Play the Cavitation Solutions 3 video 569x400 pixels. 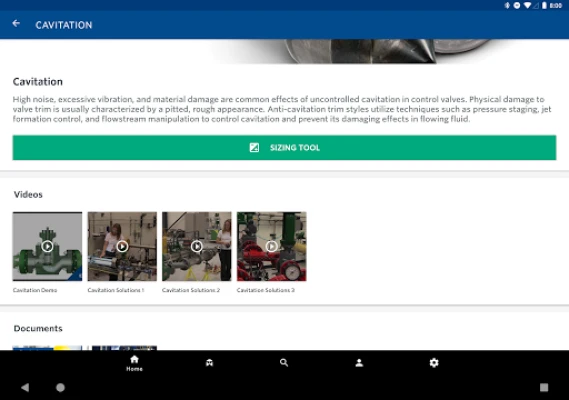pos(271,246)
